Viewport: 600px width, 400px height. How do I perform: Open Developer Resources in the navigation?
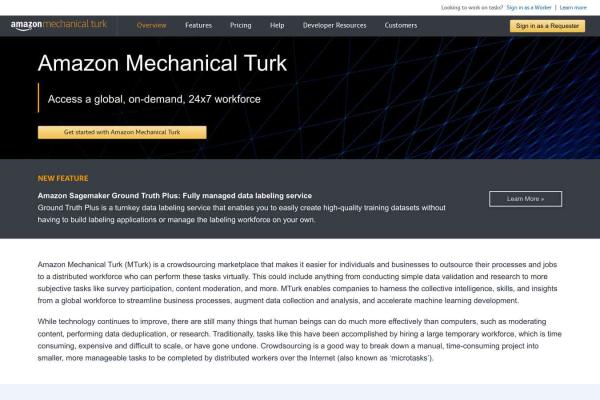pos(334,25)
